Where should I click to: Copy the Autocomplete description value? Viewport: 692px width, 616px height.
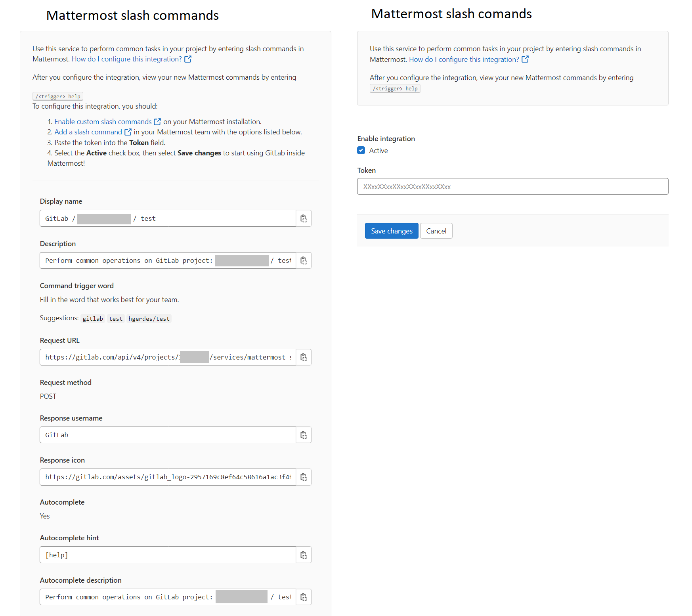(304, 597)
